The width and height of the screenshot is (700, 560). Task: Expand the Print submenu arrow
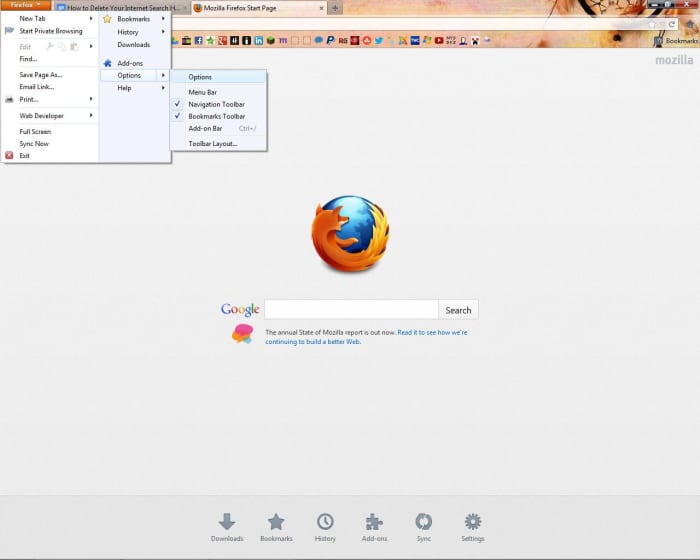coord(91,99)
